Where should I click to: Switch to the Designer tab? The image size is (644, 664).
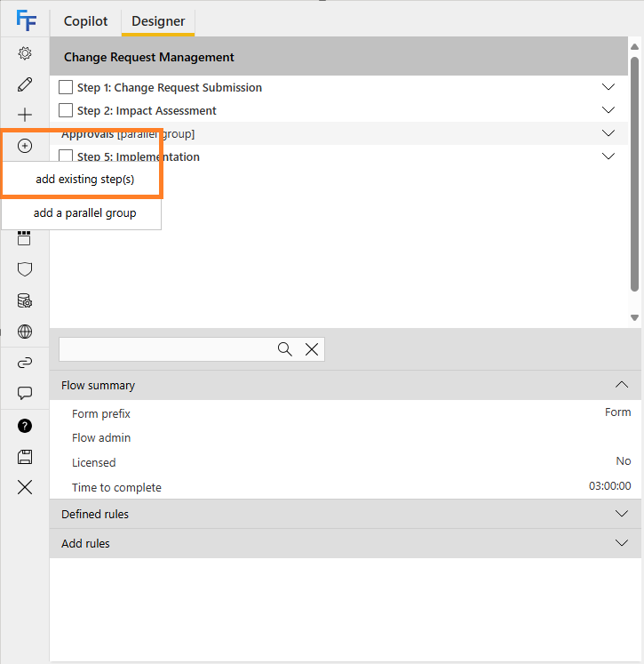click(x=158, y=21)
